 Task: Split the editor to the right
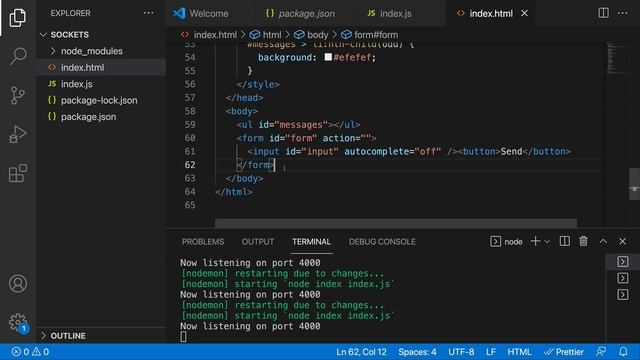tap(603, 13)
